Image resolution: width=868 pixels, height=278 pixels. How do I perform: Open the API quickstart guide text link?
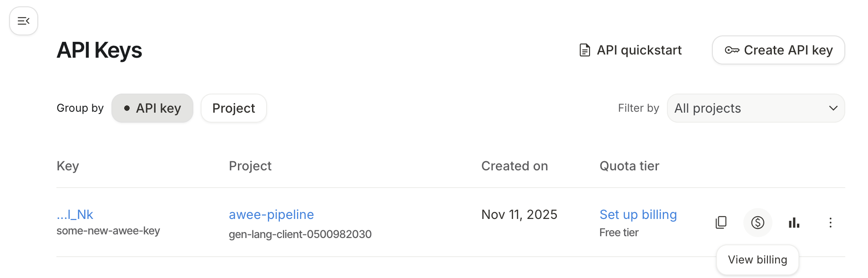coord(639,50)
